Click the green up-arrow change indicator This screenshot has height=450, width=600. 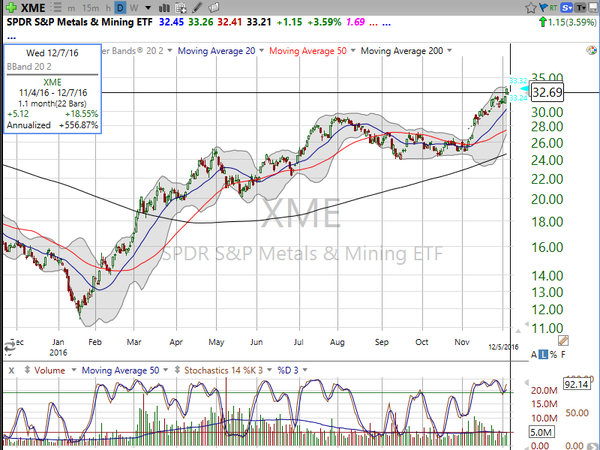[542, 22]
